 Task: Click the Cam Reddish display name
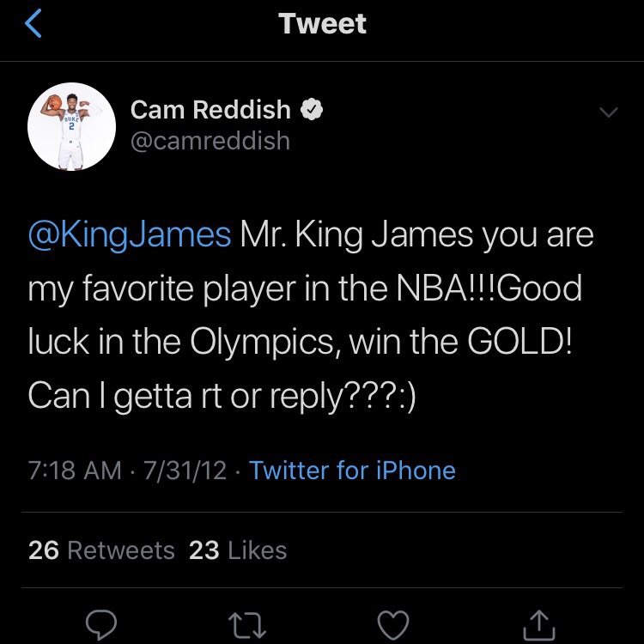pyautogui.click(x=210, y=110)
